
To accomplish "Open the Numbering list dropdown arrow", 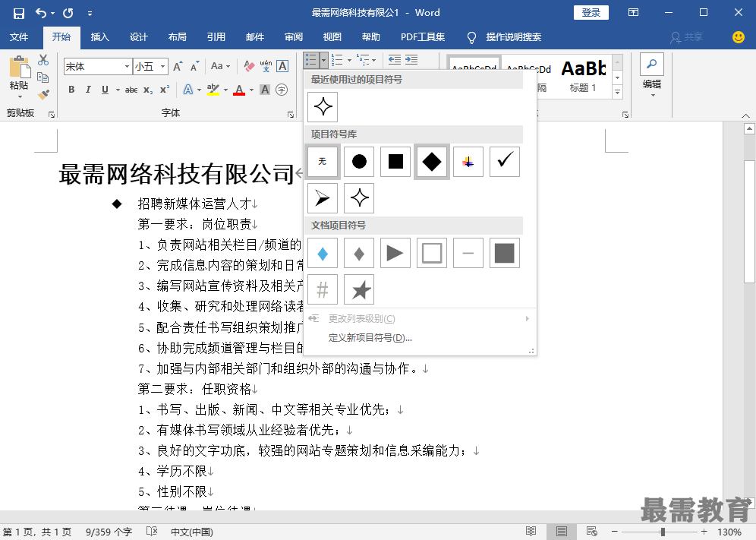I will (349, 60).
